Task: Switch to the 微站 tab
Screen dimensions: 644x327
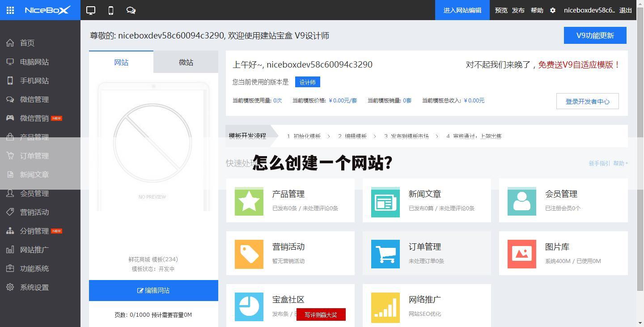Action: [186, 62]
